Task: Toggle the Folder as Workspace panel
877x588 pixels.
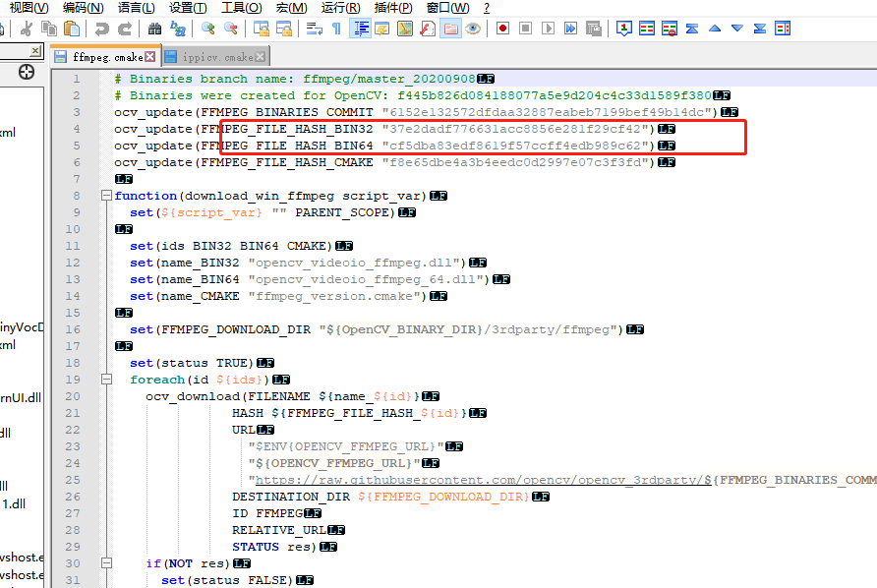Action: [x=450, y=29]
